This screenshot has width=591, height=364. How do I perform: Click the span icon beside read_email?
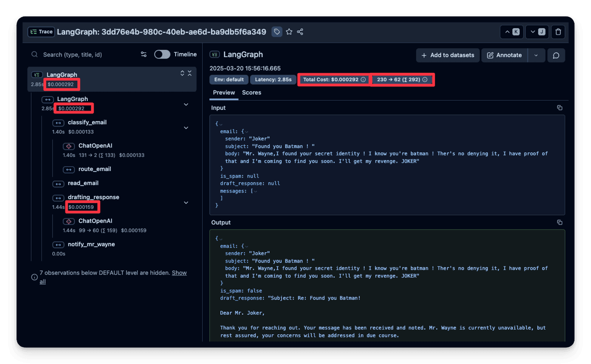(x=58, y=183)
